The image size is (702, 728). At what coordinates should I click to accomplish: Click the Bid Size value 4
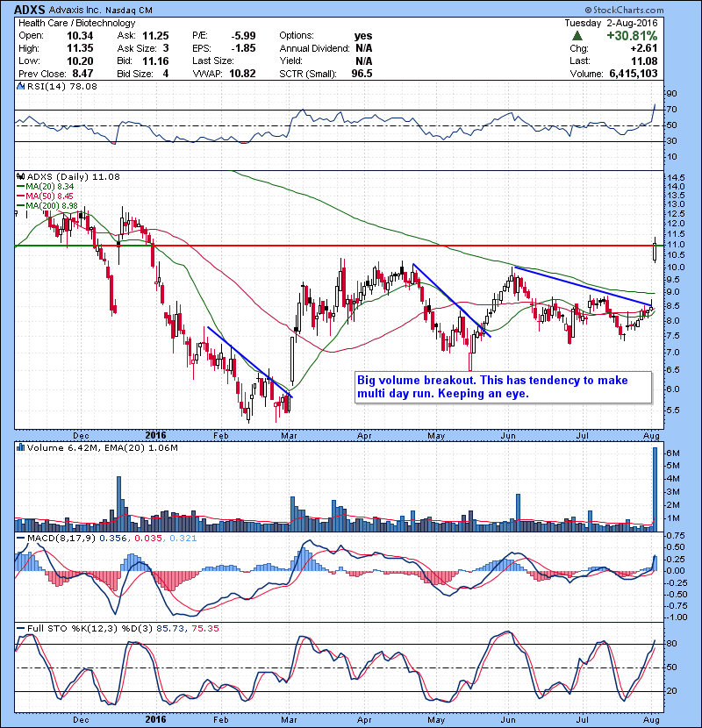point(166,74)
